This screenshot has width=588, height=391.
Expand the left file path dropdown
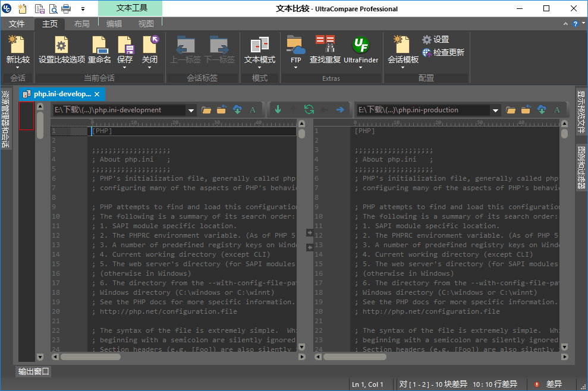[x=191, y=110]
